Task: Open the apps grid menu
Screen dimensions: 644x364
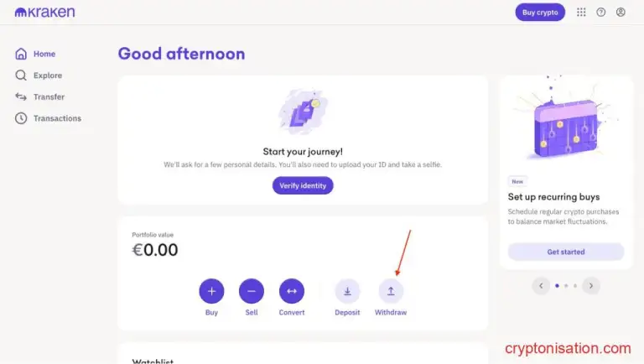Action: (581, 13)
